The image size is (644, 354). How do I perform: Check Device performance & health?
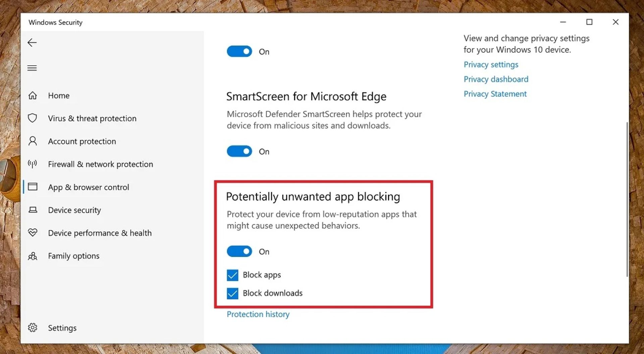(x=100, y=233)
